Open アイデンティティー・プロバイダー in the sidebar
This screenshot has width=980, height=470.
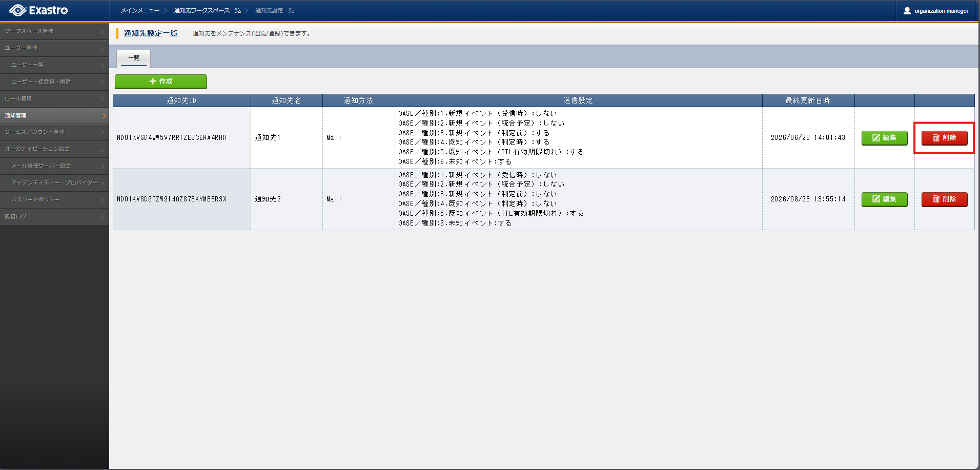pos(54,183)
